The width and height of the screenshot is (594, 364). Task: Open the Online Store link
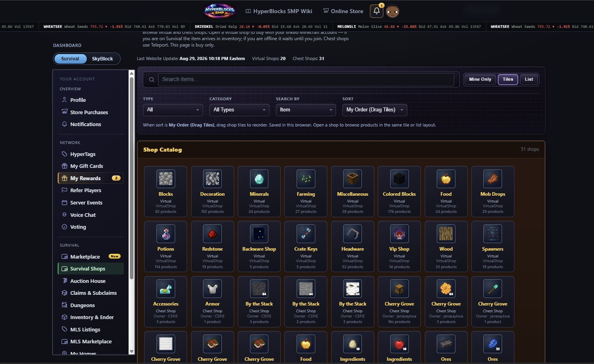point(343,11)
